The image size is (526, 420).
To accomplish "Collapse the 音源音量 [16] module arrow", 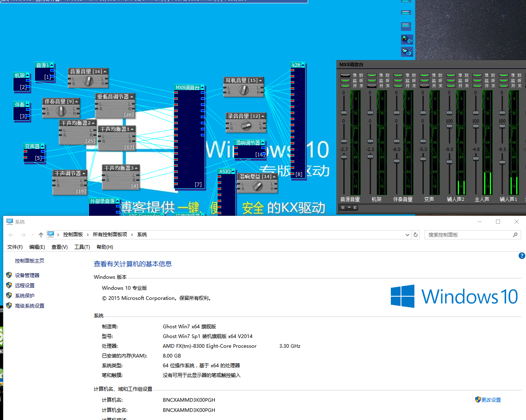I will point(105,71).
